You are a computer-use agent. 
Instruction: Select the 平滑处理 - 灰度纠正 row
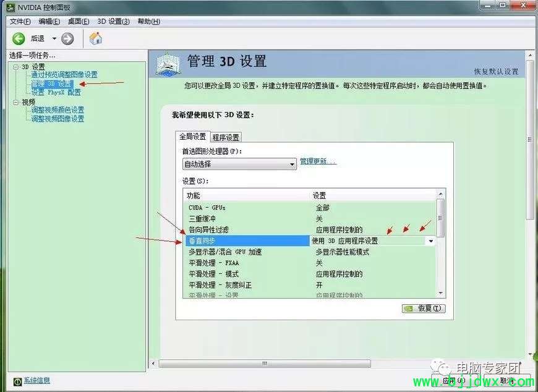pyautogui.click(x=309, y=285)
